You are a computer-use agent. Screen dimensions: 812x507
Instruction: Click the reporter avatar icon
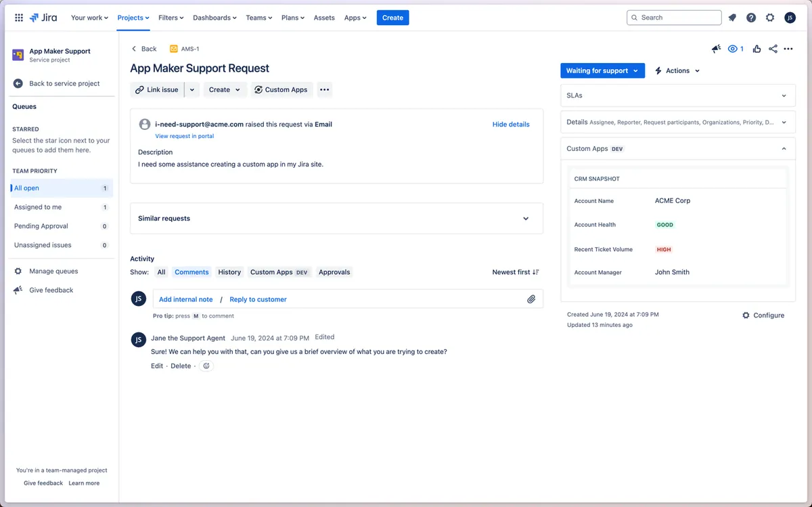coord(144,125)
